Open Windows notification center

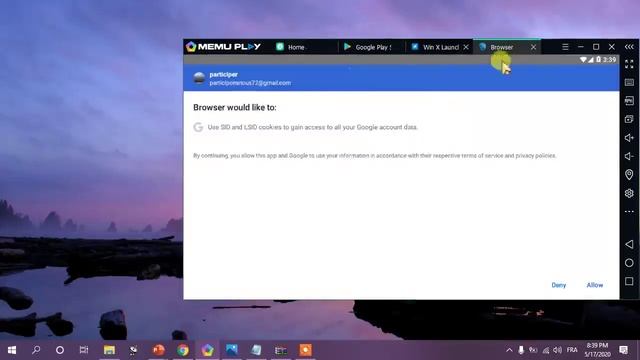623,350
